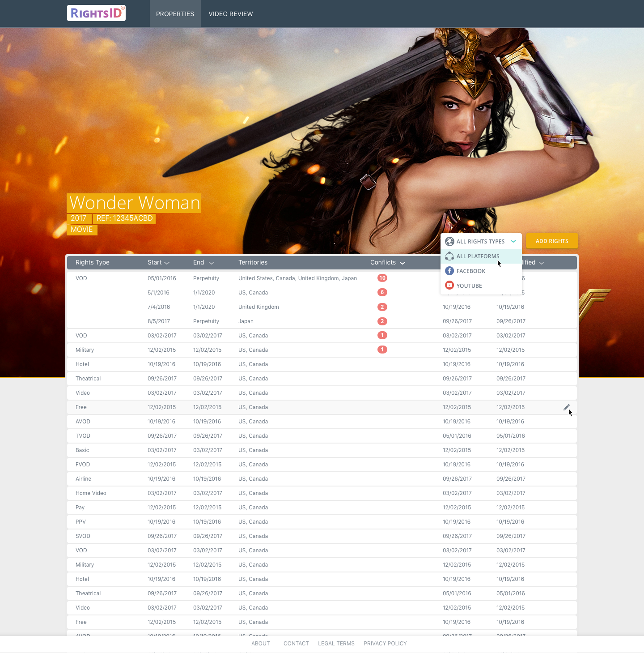Select the PPV row
The height and width of the screenshot is (653, 644).
pos(322,522)
